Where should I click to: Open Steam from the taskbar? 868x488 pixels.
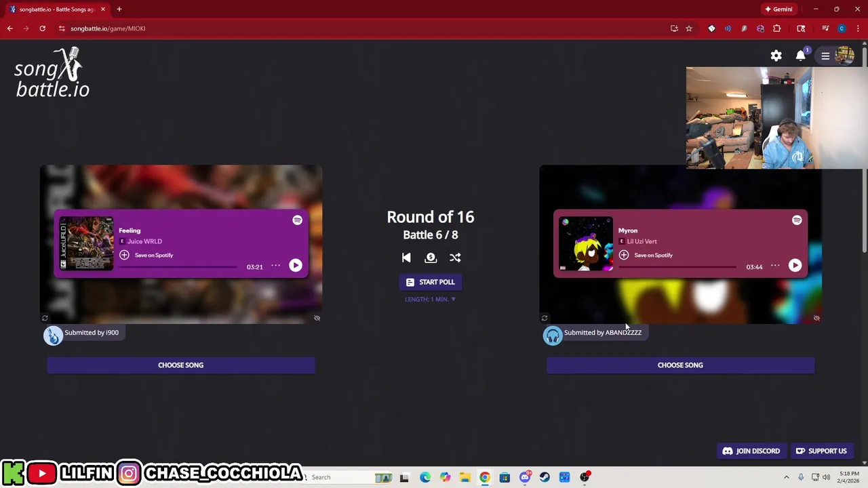(x=545, y=477)
